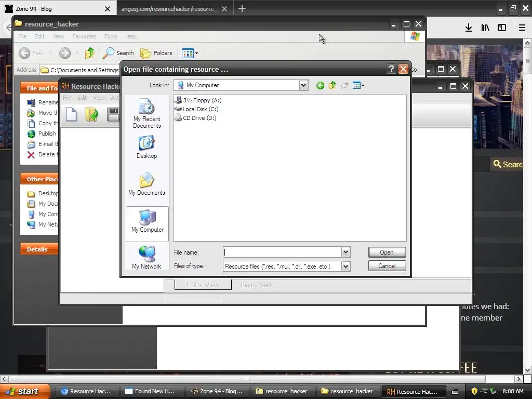The image size is (532, 399).
Task: Click the File name input field
Action: 282,252
